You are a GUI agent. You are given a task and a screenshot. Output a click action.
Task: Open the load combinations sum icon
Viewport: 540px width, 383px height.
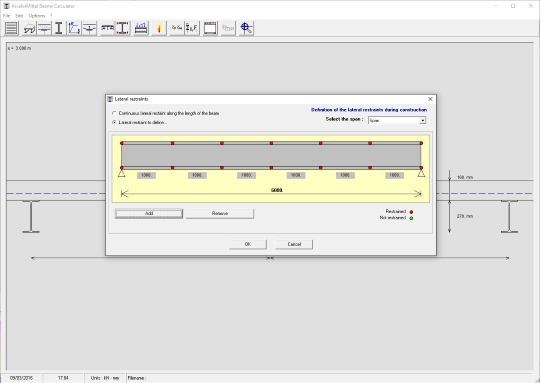[x=192, y=28]
